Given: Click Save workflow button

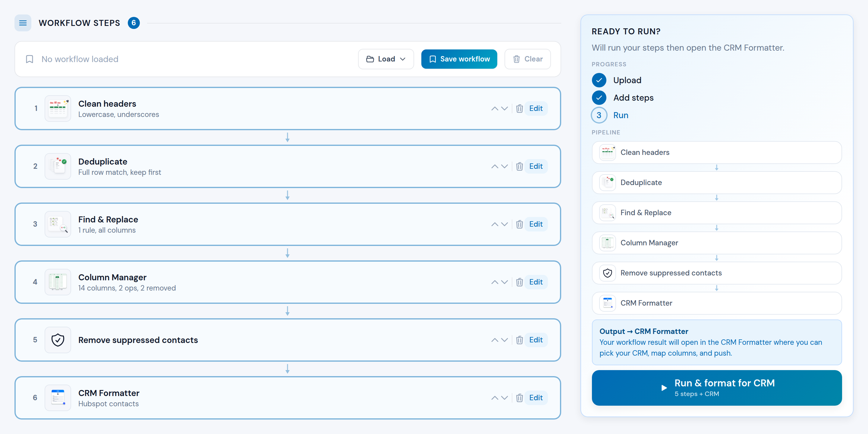Looking at the screenshot, I should [459, 59].
